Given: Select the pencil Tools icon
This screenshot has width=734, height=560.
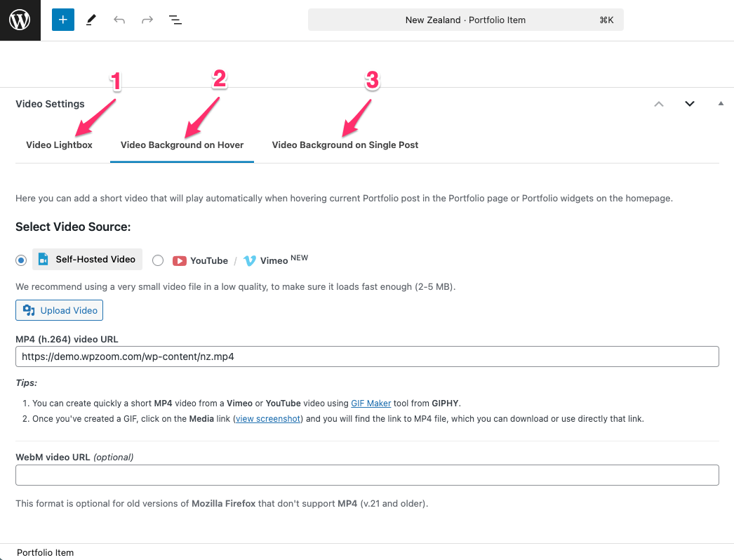Looking at the screenshot, I should [91, 20].
